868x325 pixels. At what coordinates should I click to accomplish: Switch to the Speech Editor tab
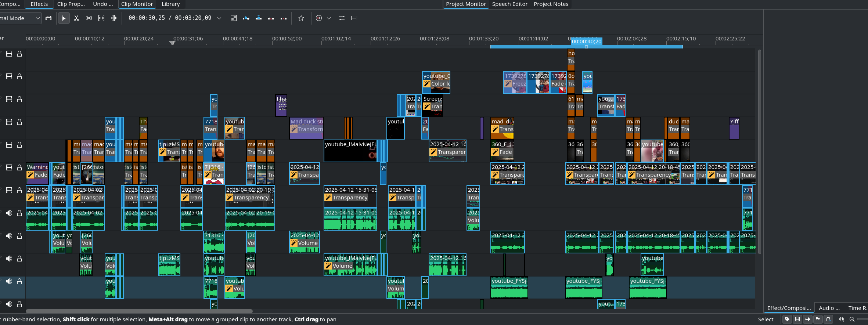509,4
